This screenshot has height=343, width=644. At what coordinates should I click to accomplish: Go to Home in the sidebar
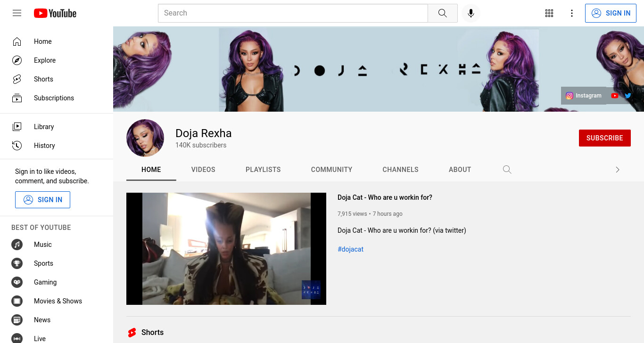(57, 41)
